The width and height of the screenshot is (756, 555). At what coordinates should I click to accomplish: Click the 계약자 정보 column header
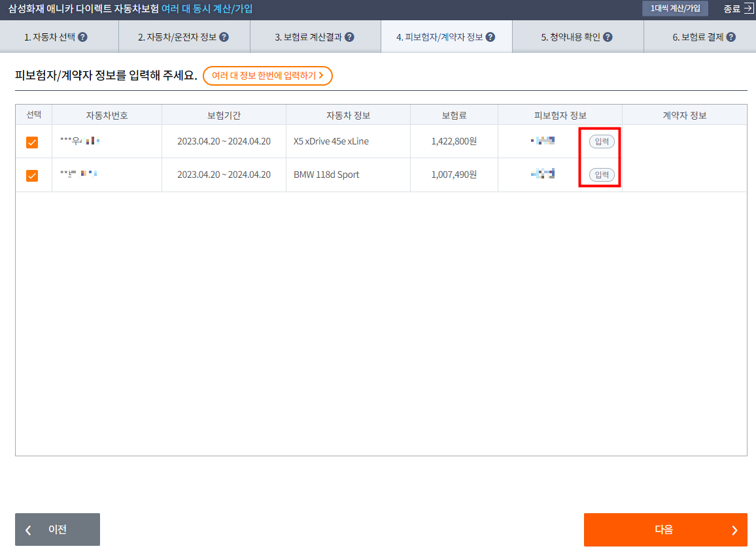pos(684,115)
